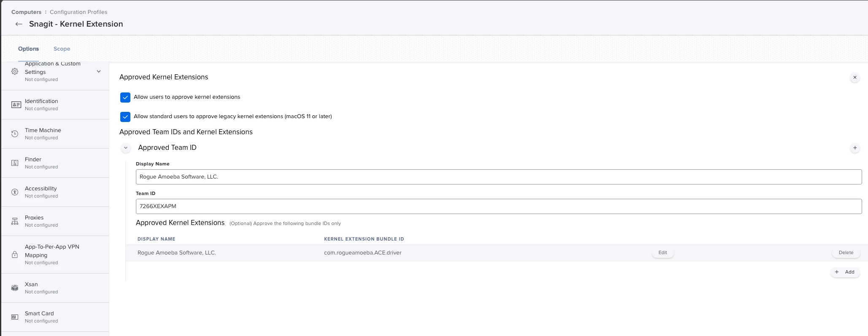Uncheck Allow standard users to approve legacy extensions

[125, 117]
